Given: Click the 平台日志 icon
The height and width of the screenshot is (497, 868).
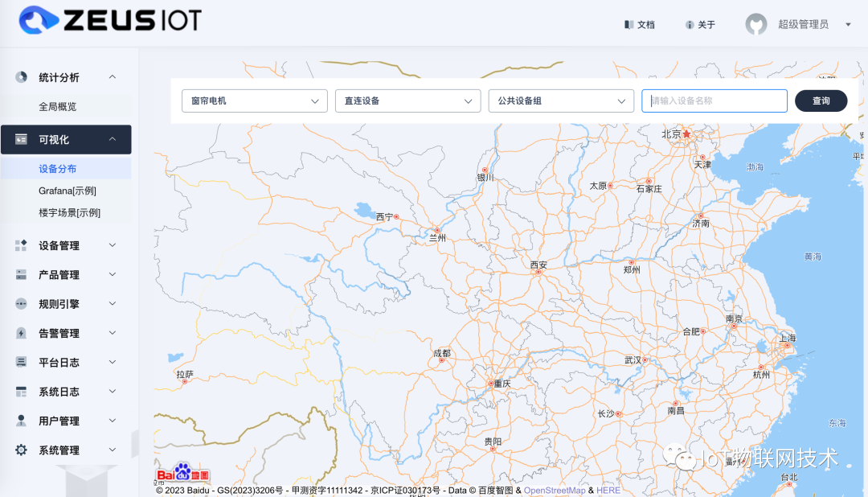Looking at the screenshot, I should coord(21,363).
